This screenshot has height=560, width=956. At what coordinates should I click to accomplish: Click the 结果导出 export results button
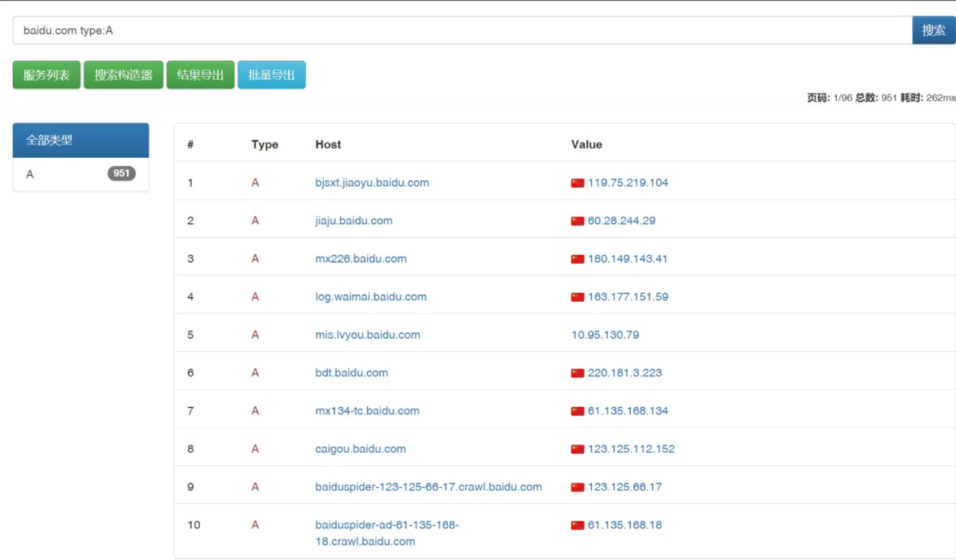[201, 75]
